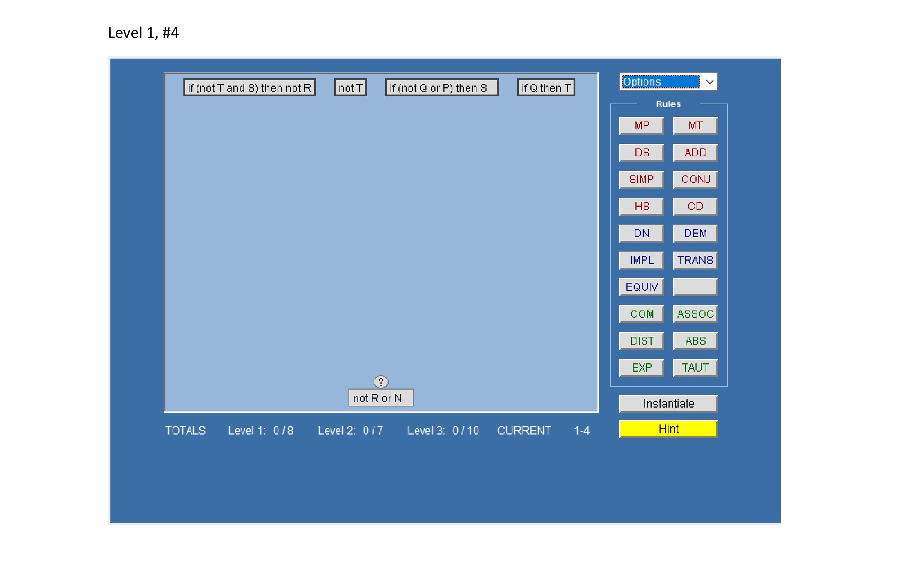917x588 pixels.
Task: Apply the DEM rule button
Action: click(695, 233)
